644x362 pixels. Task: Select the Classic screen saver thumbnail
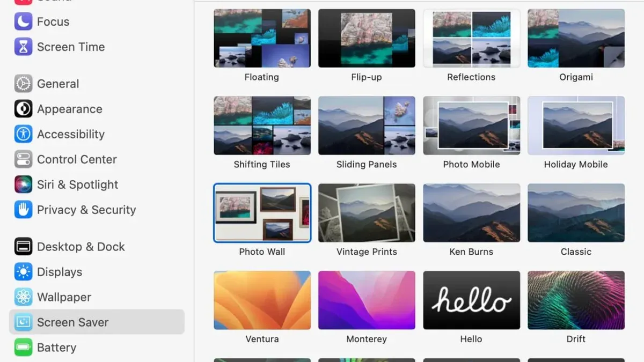point(576,213)
